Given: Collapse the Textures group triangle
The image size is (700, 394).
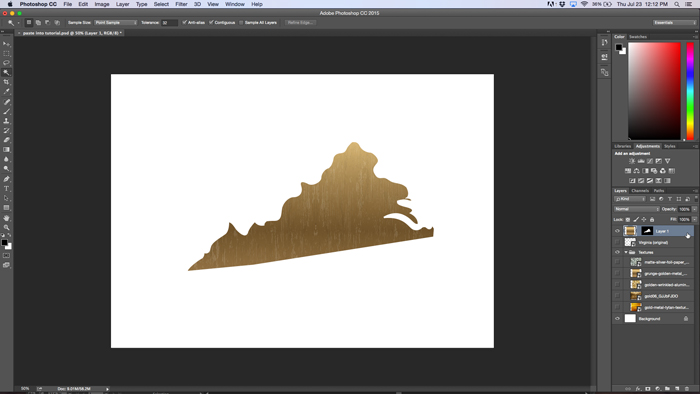Looking at the screenshot, I should pyautogui.click(x=625, y=252).
